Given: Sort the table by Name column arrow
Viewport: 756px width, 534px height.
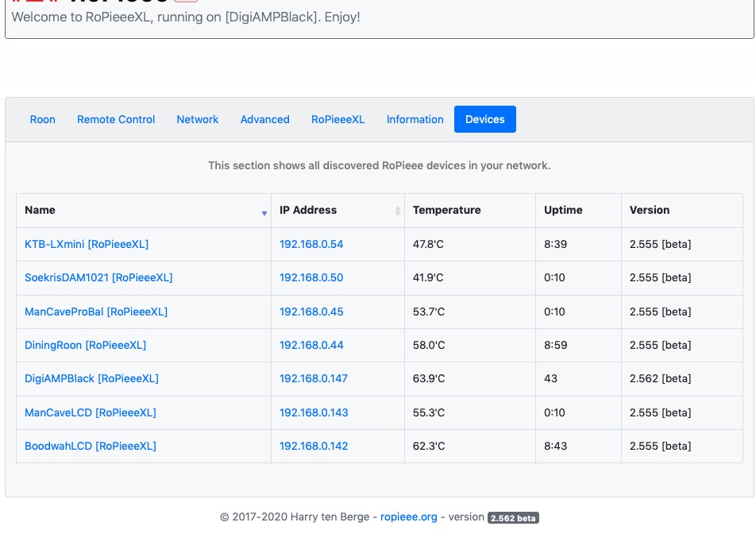Looking at the screenshot, I should [x=264, y=213].
